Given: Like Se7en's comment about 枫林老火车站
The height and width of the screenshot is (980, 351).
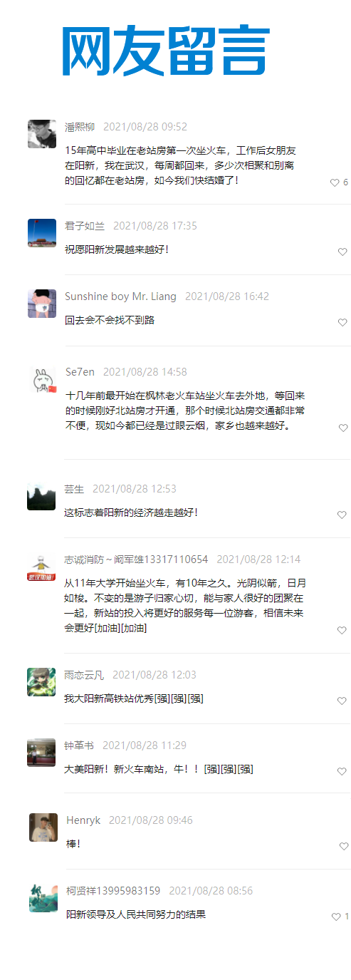Looking at the screenshot, I should pos(343,428).
